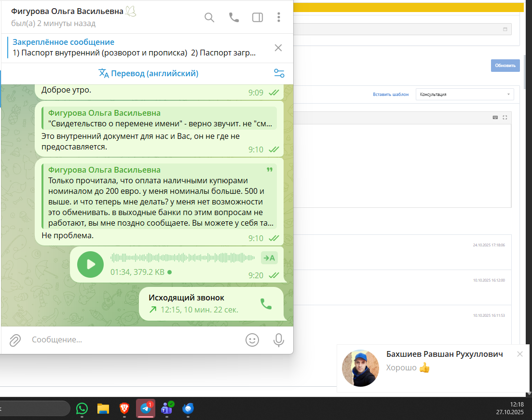Open search in the Telegram chat
Viewport: 532px width, 420px height.
pos(209,17)
